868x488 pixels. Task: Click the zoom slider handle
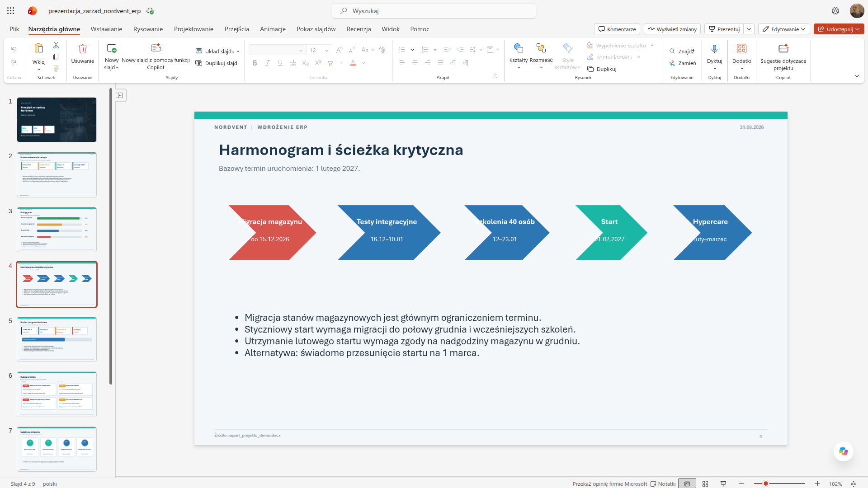pos(766,483)
